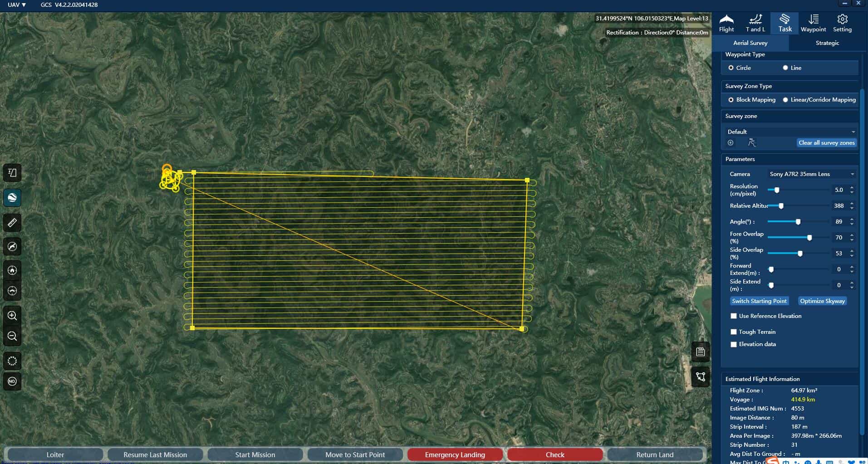Open the Setting panel

point(842,23)
